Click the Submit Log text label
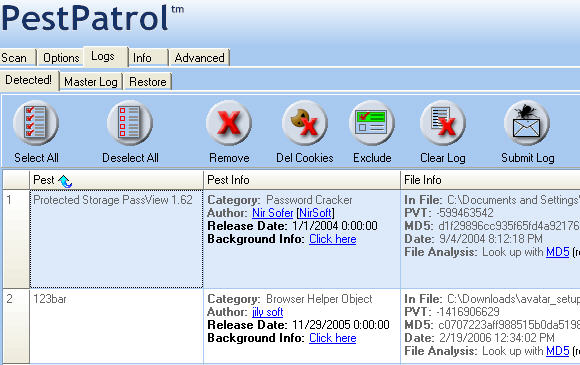The image size is (580, 365). [x=528, y=158]
